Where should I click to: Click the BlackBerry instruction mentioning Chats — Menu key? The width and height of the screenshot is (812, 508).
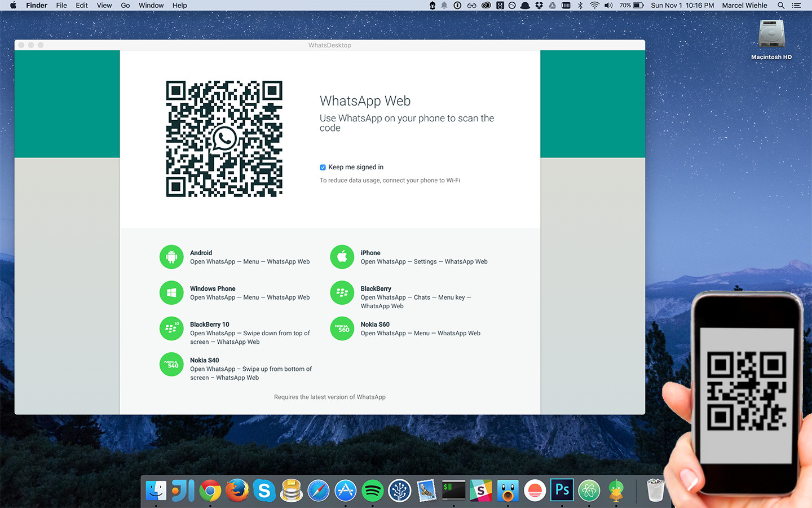point(416,302)
